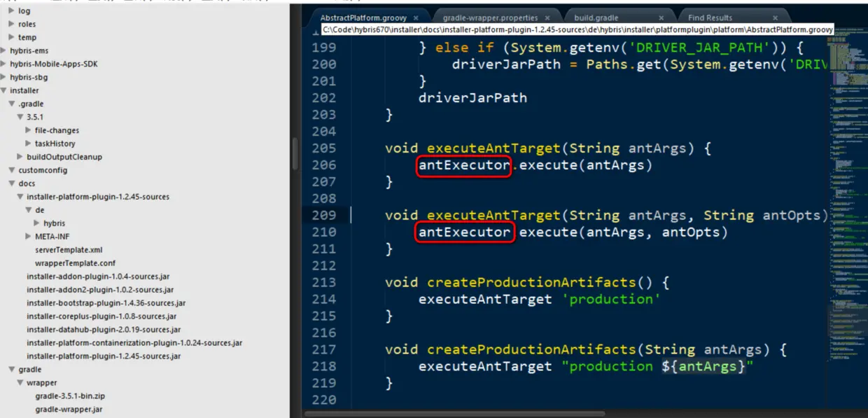The height and width of the screenshot is (418, 868).
Task: Expand the temp folder arrow
Action: tap(11, 37)
